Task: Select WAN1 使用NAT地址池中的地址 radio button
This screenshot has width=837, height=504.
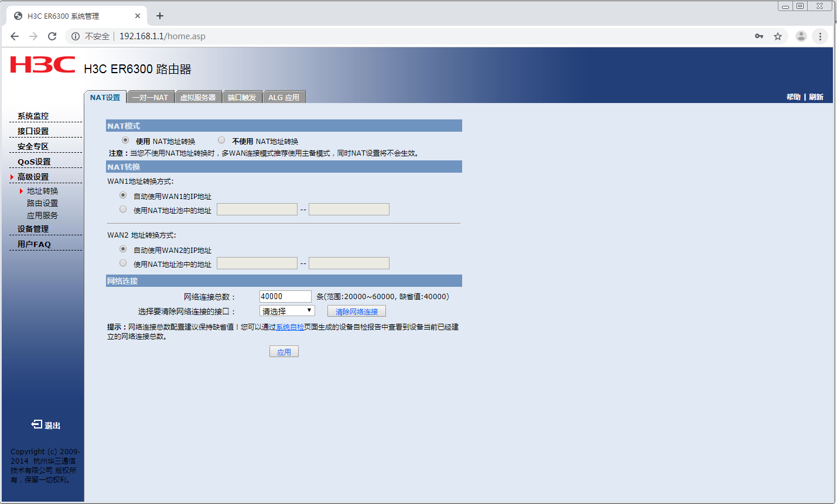Action: coord(123,210)
